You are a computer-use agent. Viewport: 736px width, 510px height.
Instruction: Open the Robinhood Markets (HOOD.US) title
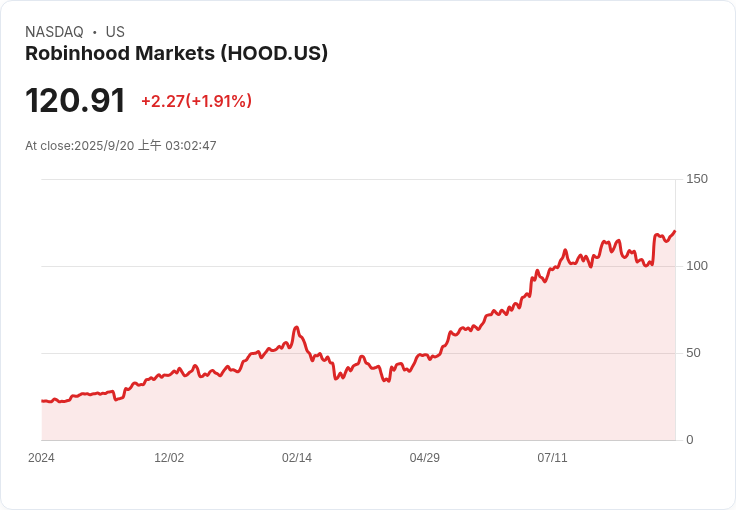(176, 53)
